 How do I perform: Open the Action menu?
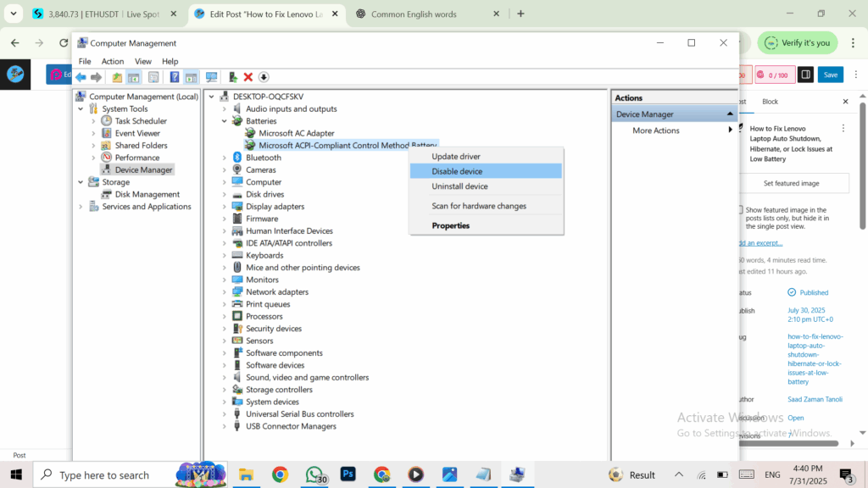click(x=113, y=61)
